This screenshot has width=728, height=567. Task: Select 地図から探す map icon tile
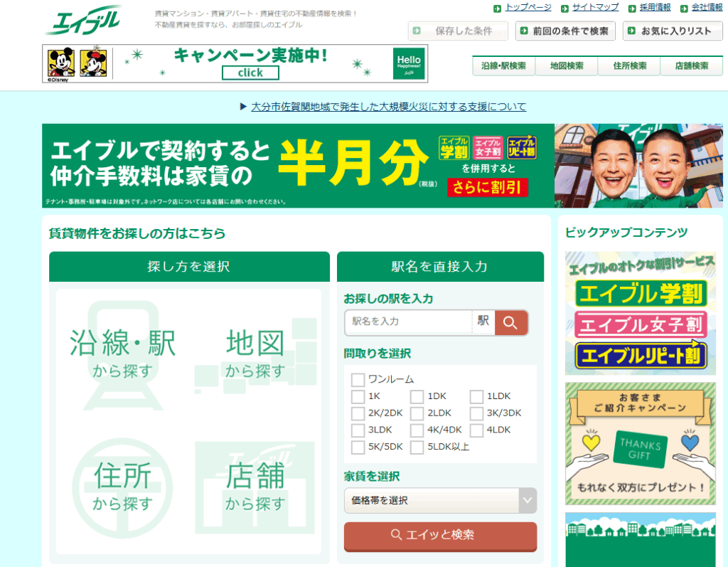pos(255,354)
